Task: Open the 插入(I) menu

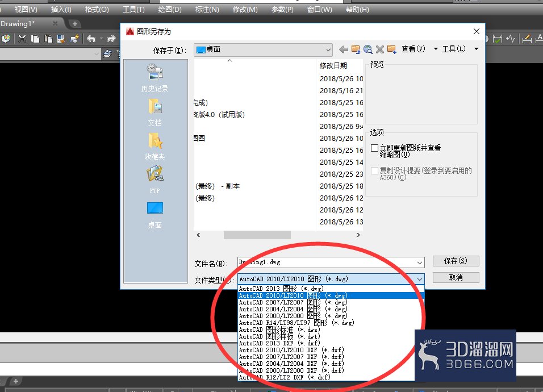Action: [x=61, y=9]
